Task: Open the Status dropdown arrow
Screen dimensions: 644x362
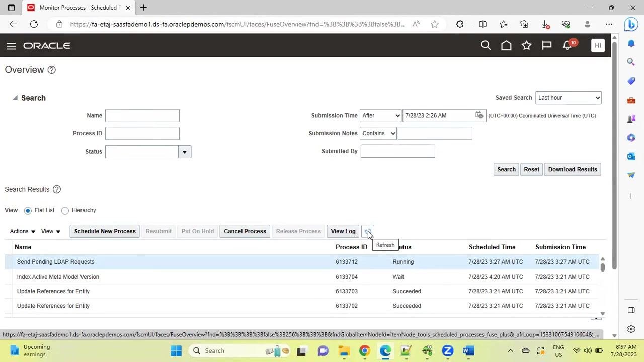Action: click(185, 152)
